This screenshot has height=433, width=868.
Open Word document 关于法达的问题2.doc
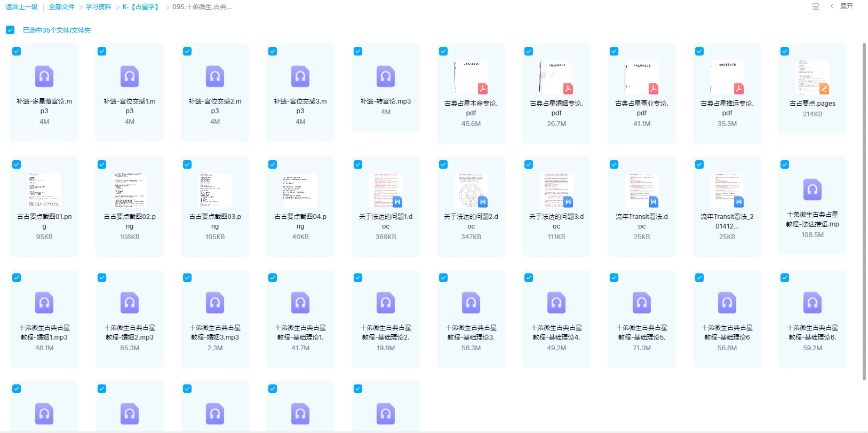[x=471, y=191]
